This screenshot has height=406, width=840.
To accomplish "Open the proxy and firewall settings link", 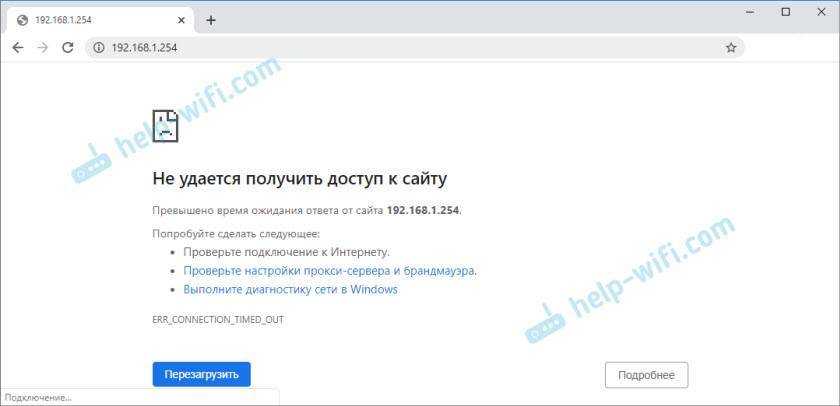I will tap(329, 271).
